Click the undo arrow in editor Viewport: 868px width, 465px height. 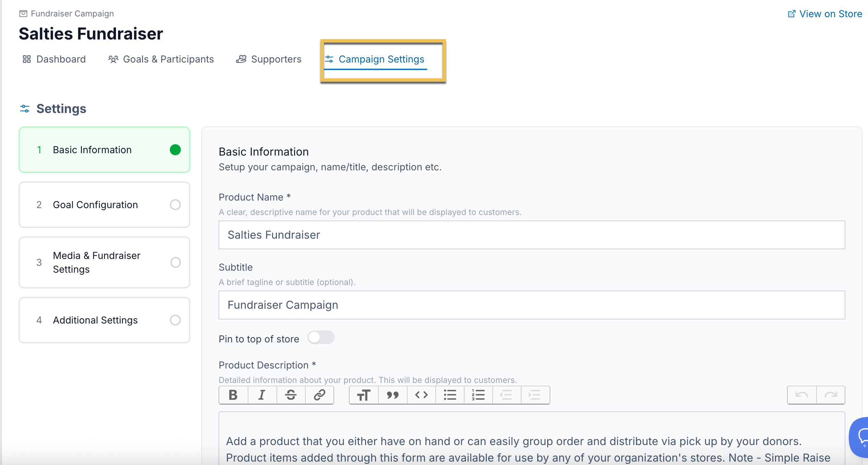[x=802, y=395]
